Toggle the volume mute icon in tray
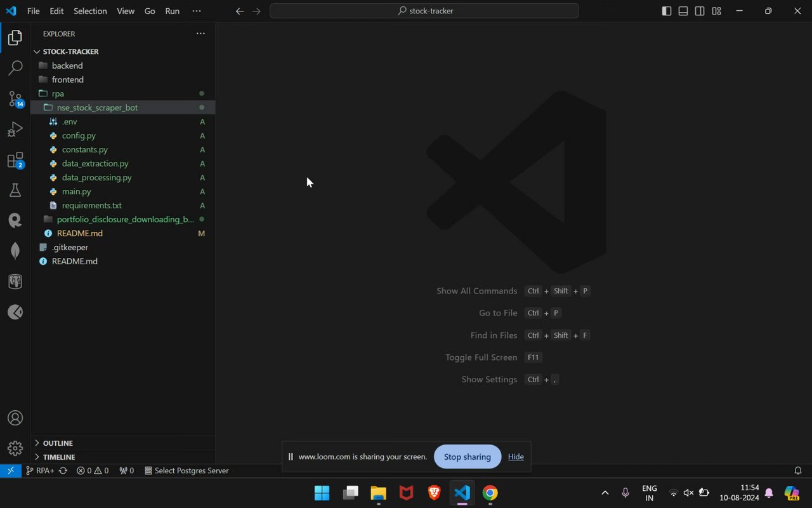812x508 pixels. click(x=688, y=493)
